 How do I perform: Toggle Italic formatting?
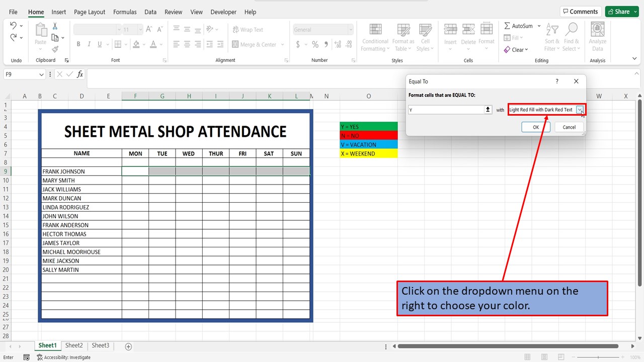(x=89, y=44)
